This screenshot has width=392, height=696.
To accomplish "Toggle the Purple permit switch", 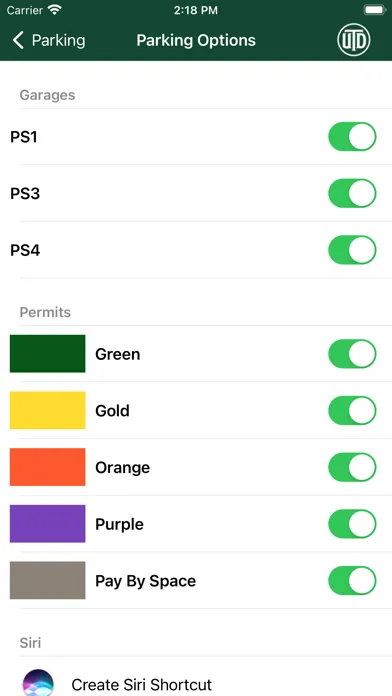I will point(352,524).
